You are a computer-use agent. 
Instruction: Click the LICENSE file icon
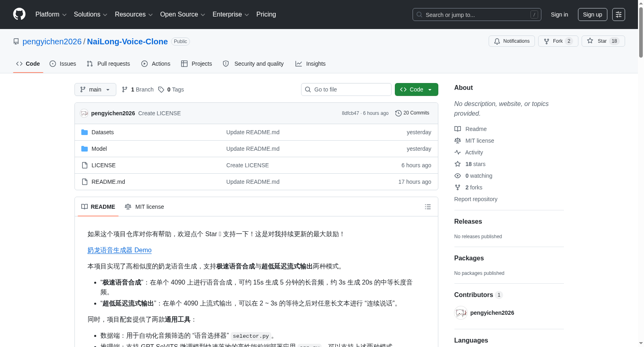(x=85, y=165)
